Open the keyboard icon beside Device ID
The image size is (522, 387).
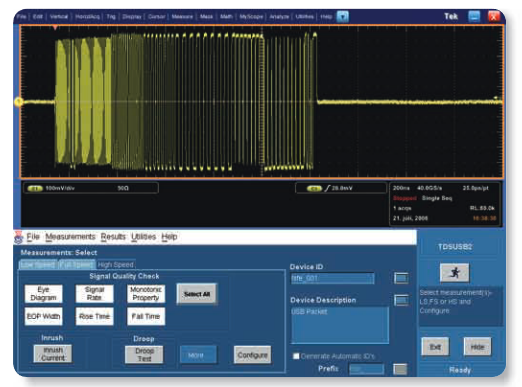[x=401, y=278]
